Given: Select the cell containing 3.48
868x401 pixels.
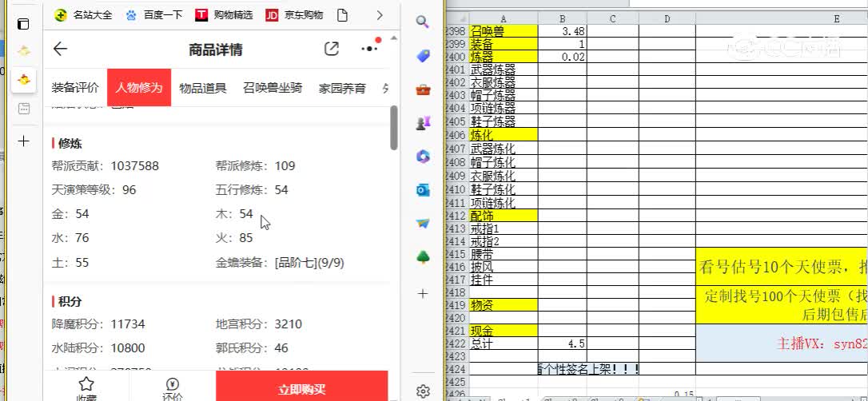Looking at the screenshot, I should tap(563, 31).
